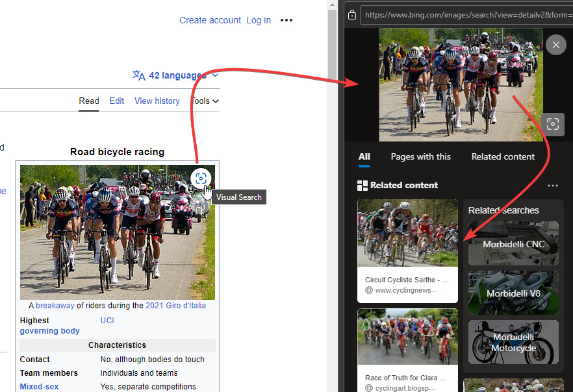Select the Related content tab

(503, 156)
